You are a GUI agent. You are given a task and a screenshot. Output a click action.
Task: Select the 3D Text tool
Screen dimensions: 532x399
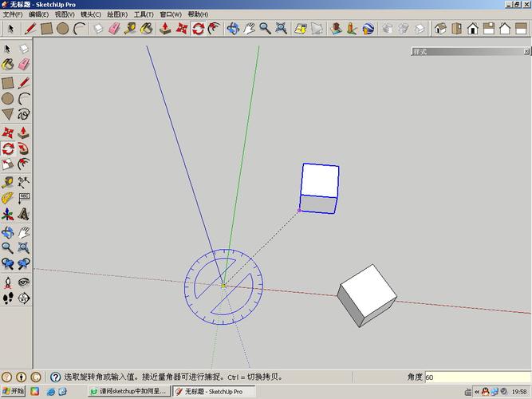24,214
